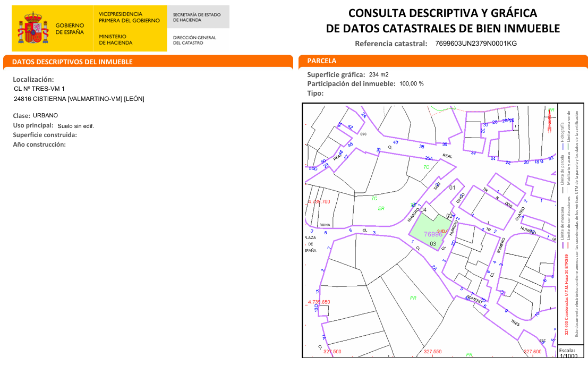Click the "PLAZA DE ESPAÑA" map label

(x=310, y=244)
